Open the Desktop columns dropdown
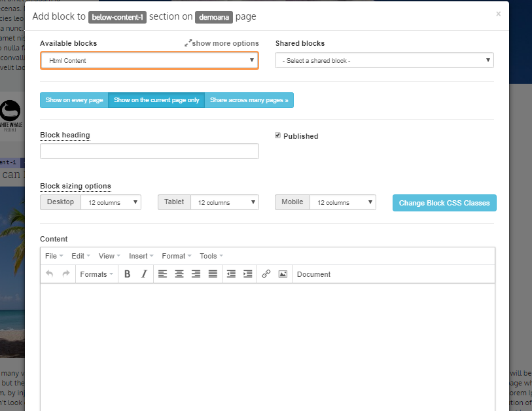Image resolution: width=532 pixels, height=411 pixels. tap(110, 202)
